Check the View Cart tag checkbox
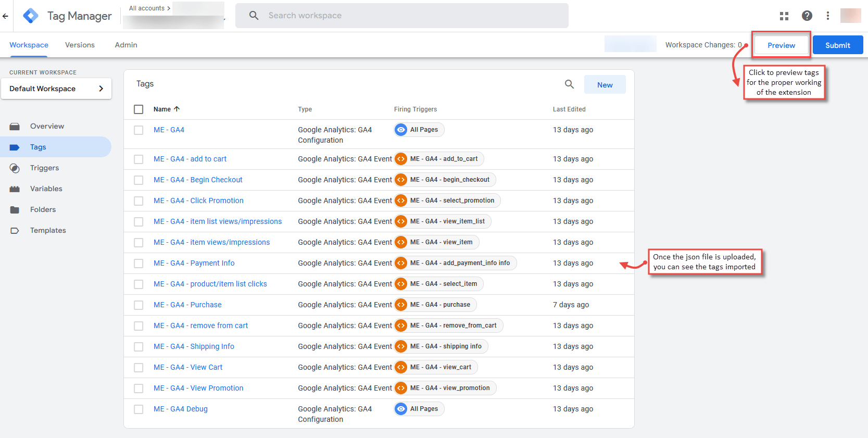 click(x=139, y=368)
